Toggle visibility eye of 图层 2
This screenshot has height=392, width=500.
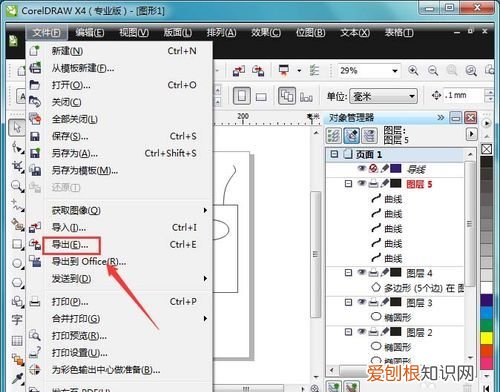pyautogui.click(x=362, y=332)
